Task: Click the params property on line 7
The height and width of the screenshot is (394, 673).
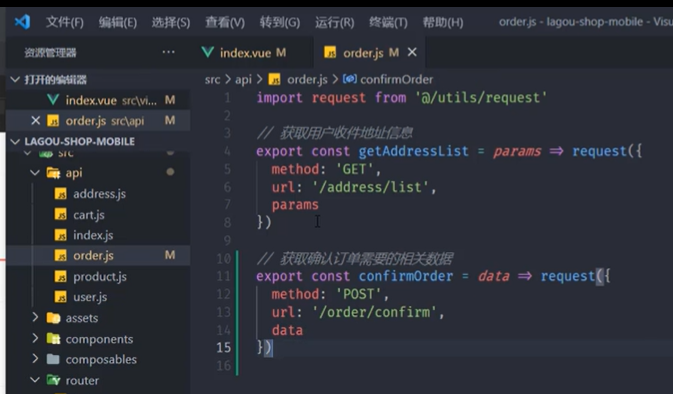Action: click(295, 205)
